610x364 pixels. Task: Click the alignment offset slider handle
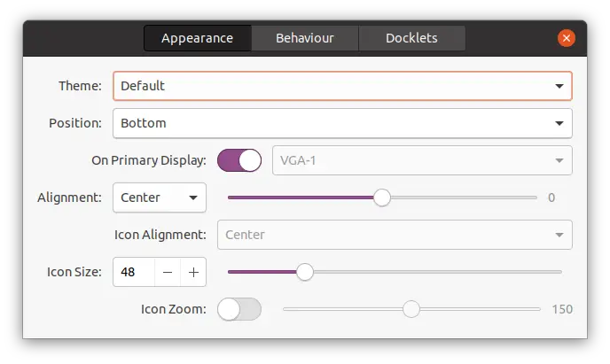click(382, 197)
